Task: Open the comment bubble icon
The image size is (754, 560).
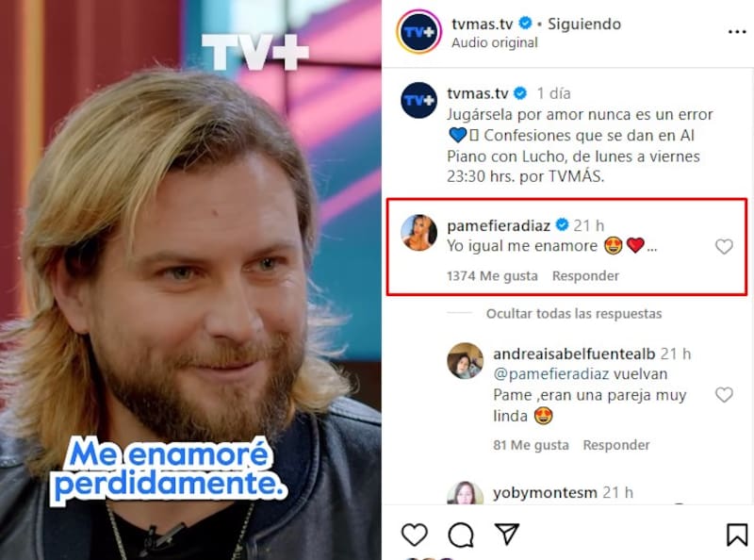Action: [461, 535]
